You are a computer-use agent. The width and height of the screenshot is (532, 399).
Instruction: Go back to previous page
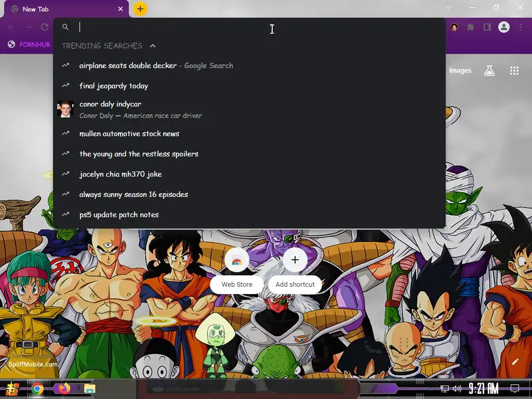click(x=11, y=27)
